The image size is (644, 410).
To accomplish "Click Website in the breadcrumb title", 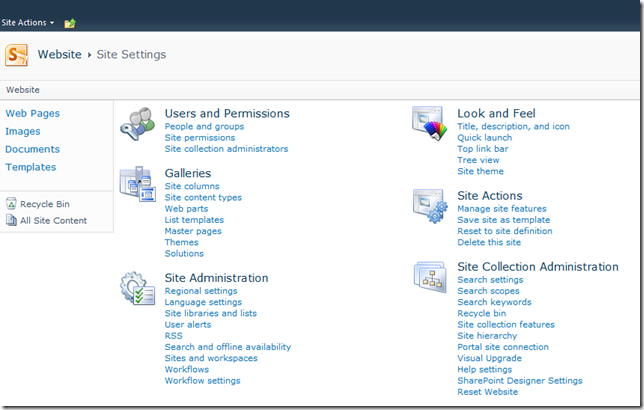I will [x=60, y=55].
